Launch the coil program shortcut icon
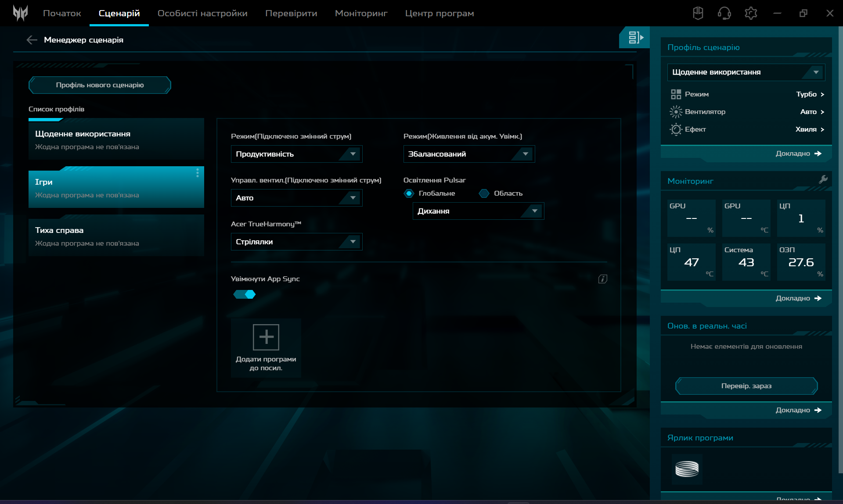Screen dimensions: 843x504 [687, 469]
